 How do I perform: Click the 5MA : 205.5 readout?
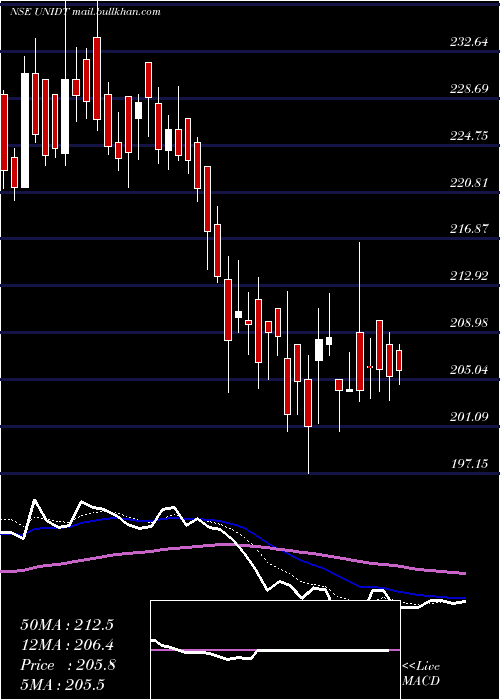coord(62,685)
